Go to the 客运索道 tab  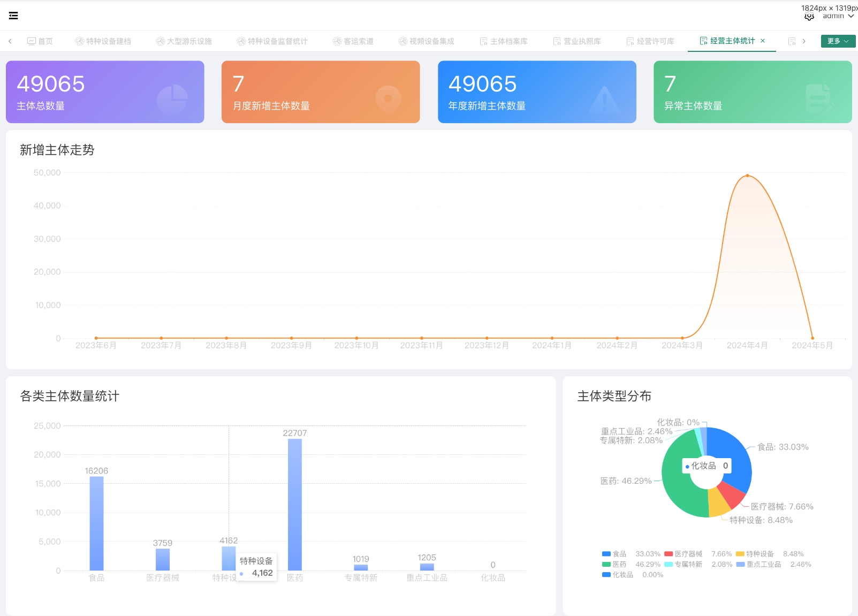tap(353, 41)
